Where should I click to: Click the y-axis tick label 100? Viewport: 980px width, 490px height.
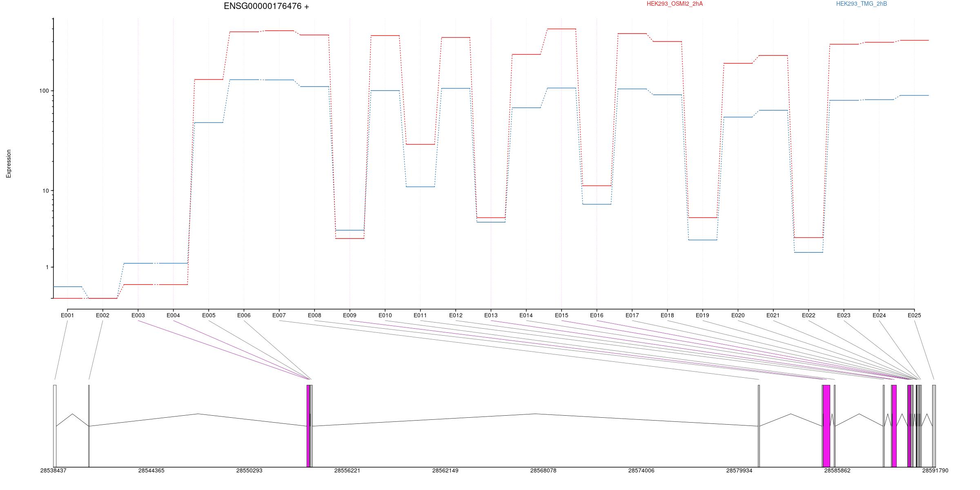44,91
